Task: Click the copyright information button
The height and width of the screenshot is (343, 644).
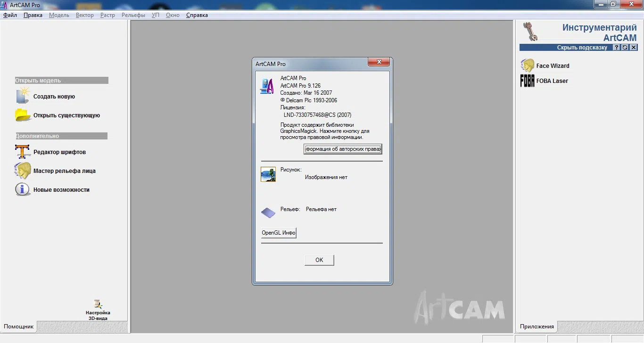Action: (343, 149)
